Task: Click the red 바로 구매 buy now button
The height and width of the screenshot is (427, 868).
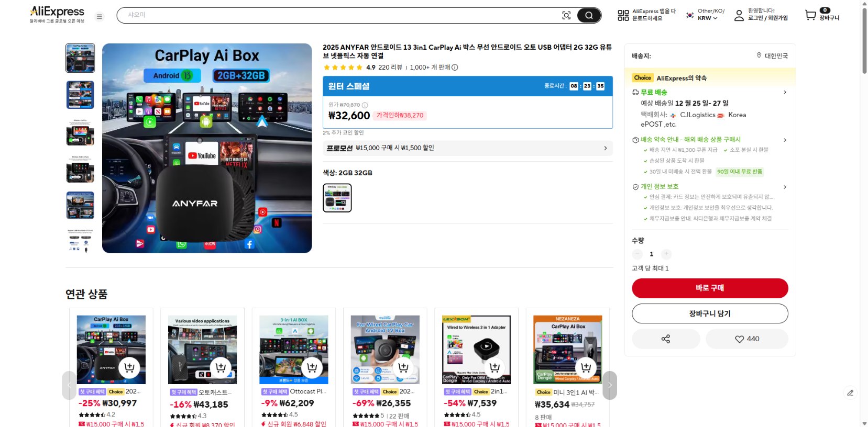Action: click(710, 288)
